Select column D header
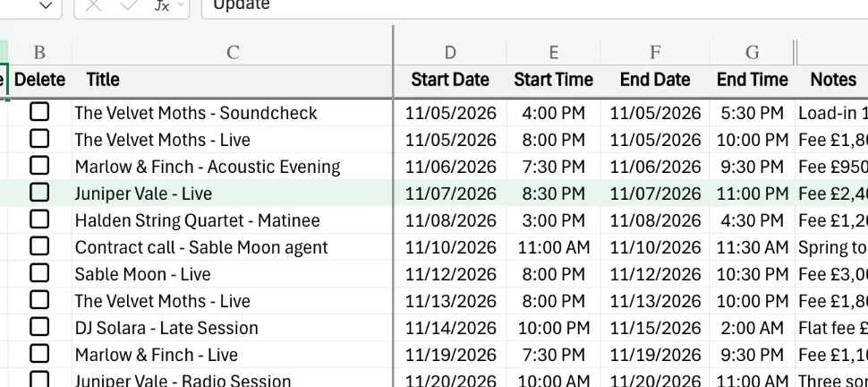Screen dimensions: 868x387 pyautogui.click(x=450, y=52)
